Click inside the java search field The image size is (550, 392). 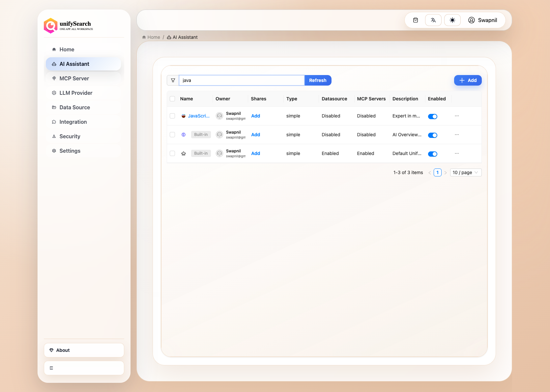coord(242,80)
